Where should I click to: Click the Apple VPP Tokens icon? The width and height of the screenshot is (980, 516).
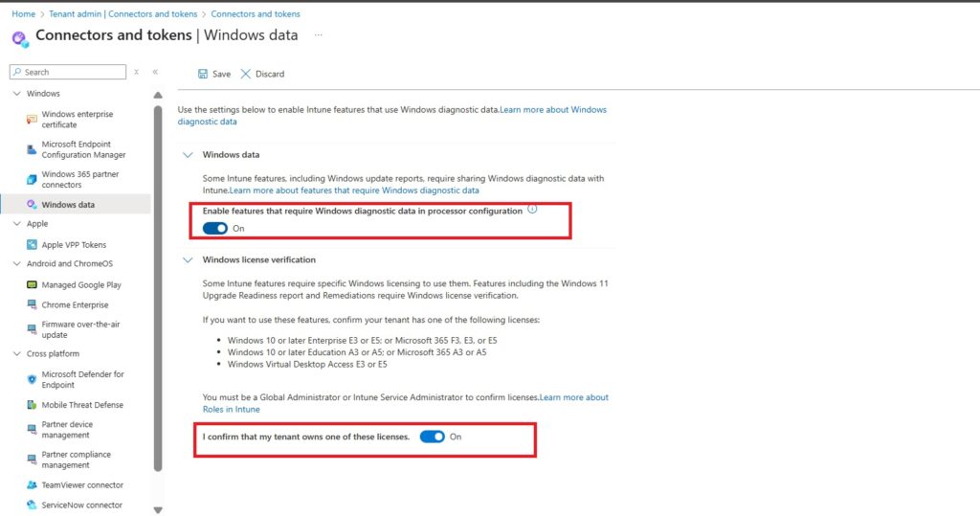click(32, 244)
